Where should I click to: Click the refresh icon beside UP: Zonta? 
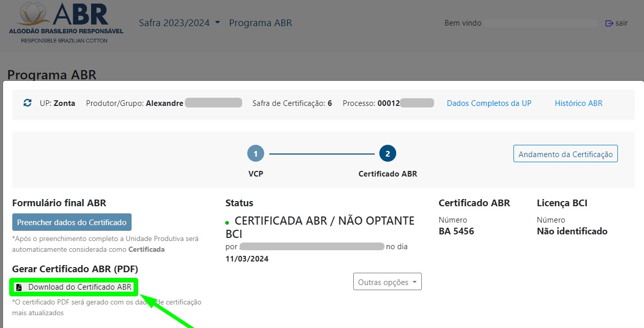coord(28,103)
